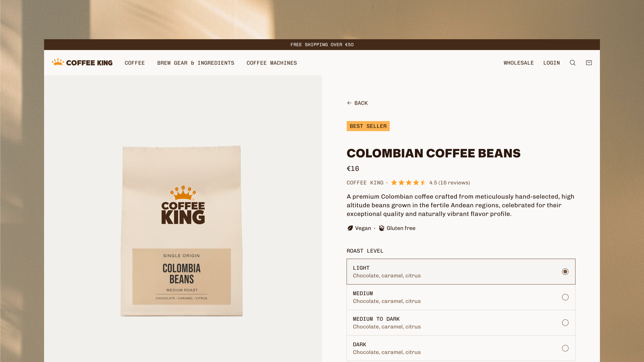Open the search magnifier icon
The width and height of the screenshot is (644, 362).
tap(572, 63)
